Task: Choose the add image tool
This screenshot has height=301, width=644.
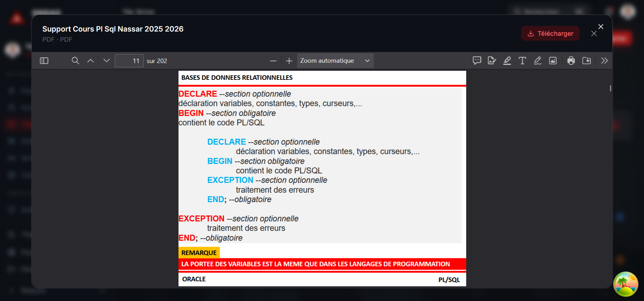Action: (x=553, y=61)
